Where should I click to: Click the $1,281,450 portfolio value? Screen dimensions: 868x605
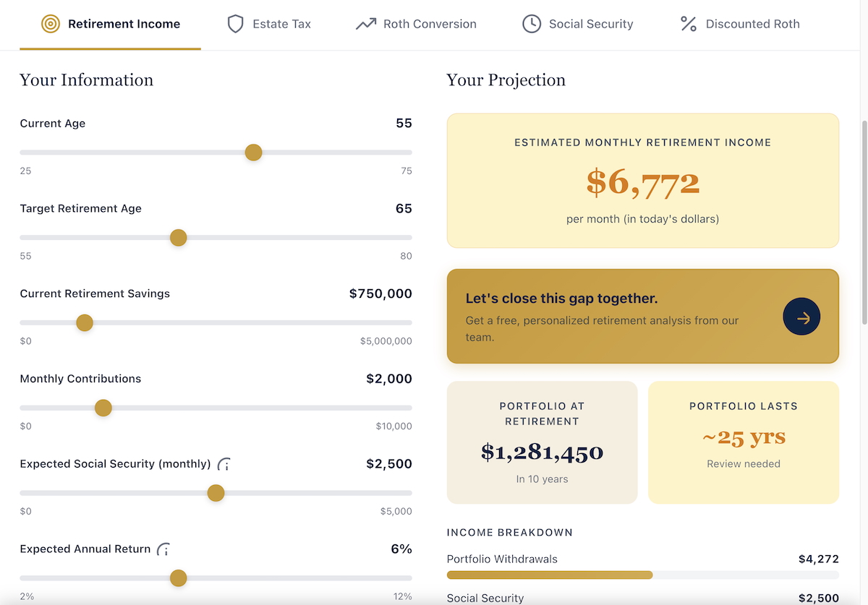click(x=542, y=452)
